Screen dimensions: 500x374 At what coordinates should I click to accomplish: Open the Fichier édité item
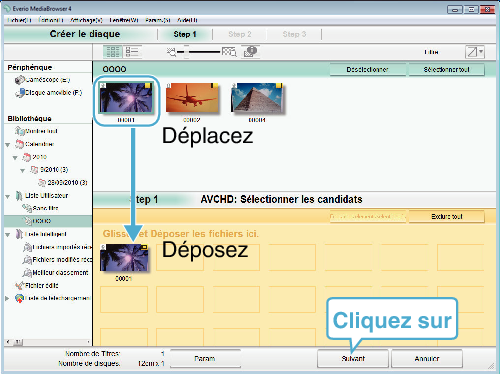[x=37, y=286]
